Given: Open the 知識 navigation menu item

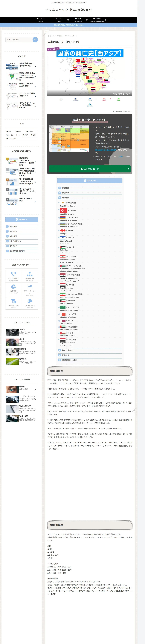Looking at the screenshot, I should tap(78, 20).
